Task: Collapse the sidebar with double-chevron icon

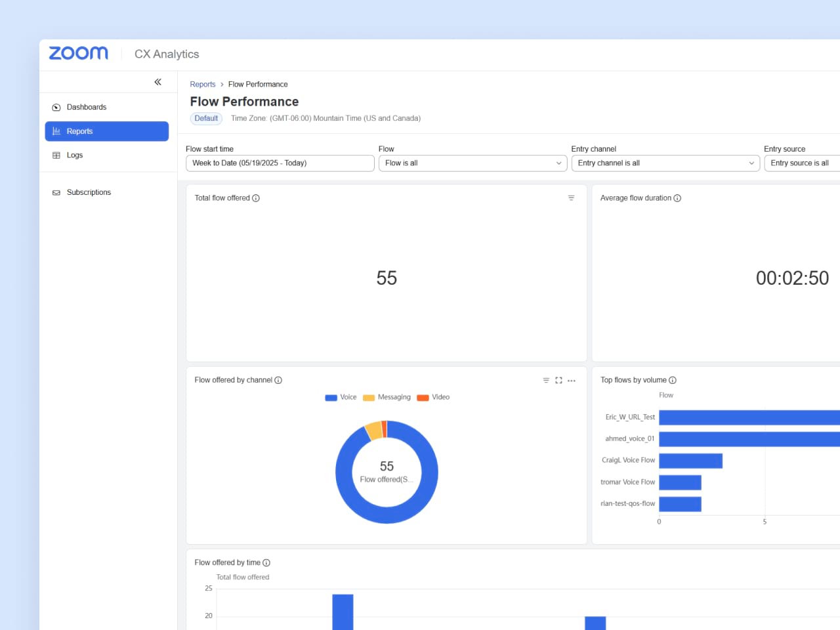Action: coord(157,82)
